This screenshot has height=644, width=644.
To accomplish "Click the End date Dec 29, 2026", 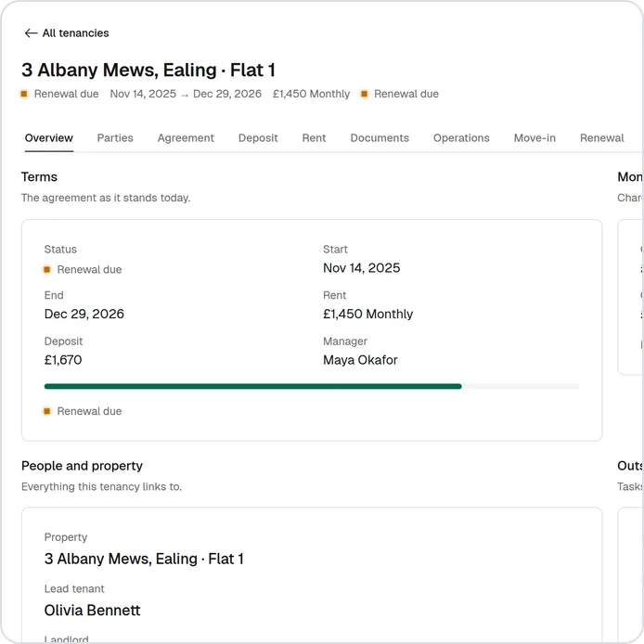I will 84,314.
